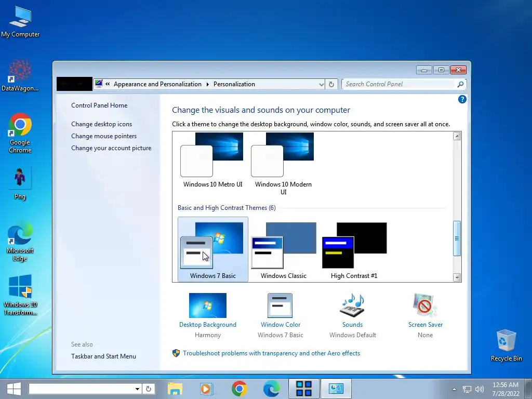Click the Control Panel icon in address bar
532x399 pixels.
pos(99,84)
